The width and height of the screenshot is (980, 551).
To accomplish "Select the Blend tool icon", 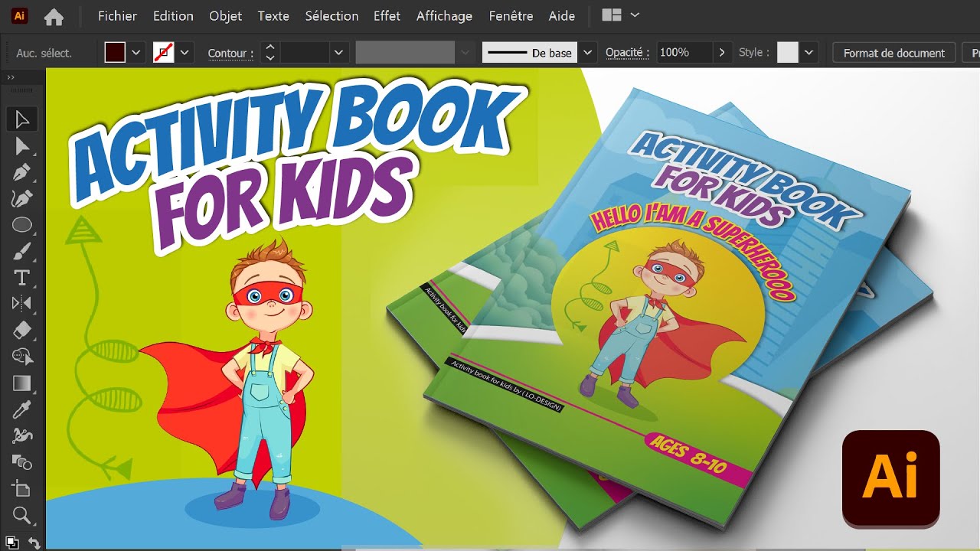I will 21,462.
